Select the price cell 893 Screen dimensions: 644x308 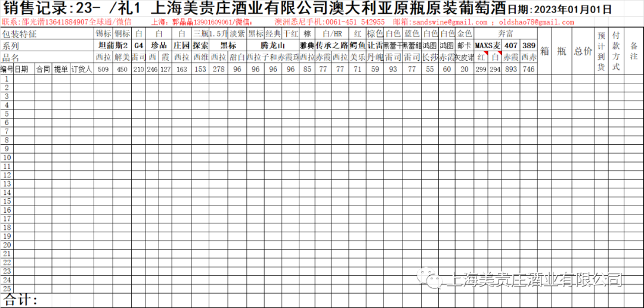510,69
